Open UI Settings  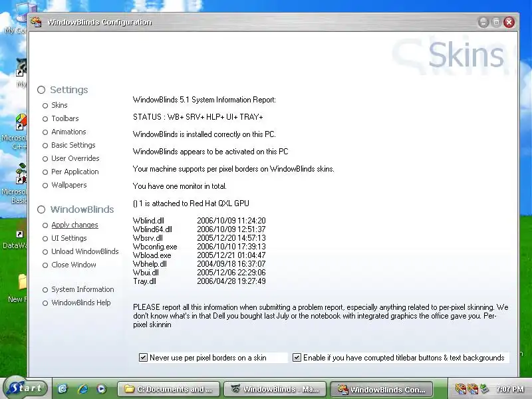coord(69,238)
